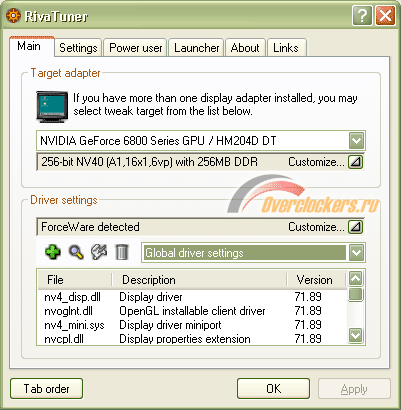Click the magnifying glass icon
This screenshot has height=410, width=401.
pyautogui.click(x=76, y=252)
